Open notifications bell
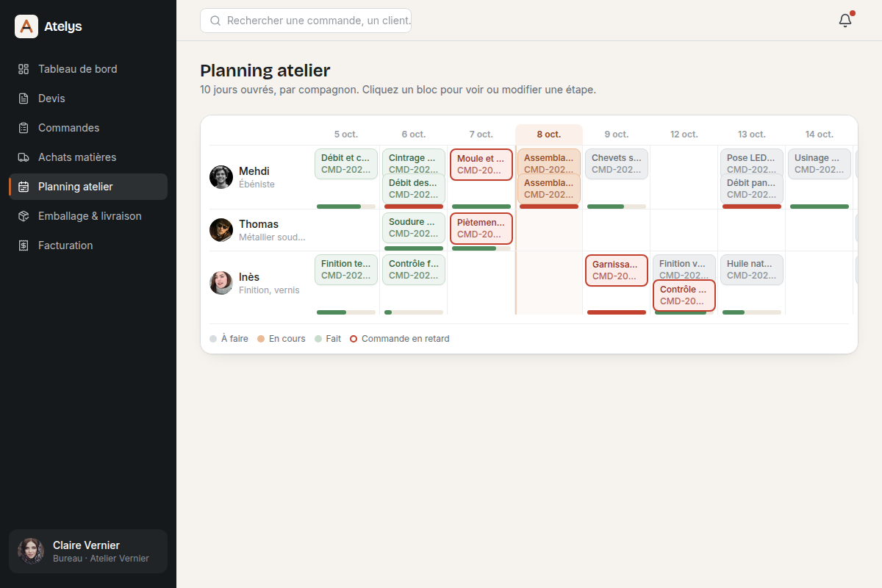 click(x=845, y=21)
